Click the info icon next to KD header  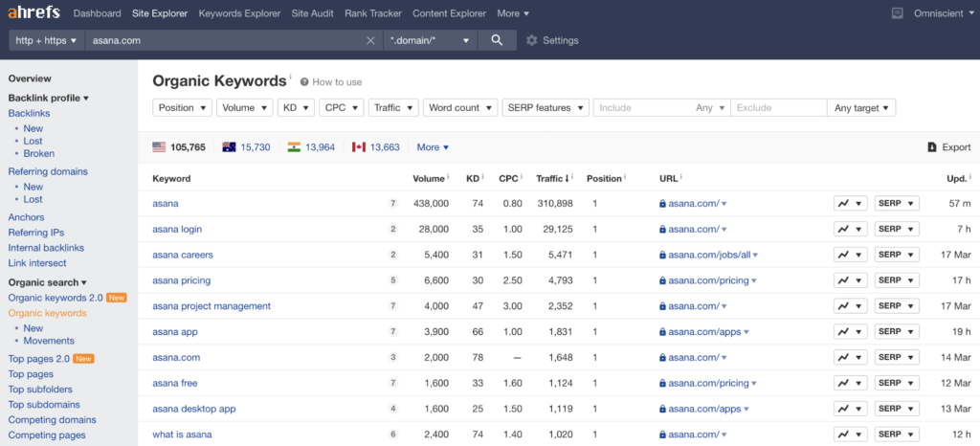coord(482,177)
